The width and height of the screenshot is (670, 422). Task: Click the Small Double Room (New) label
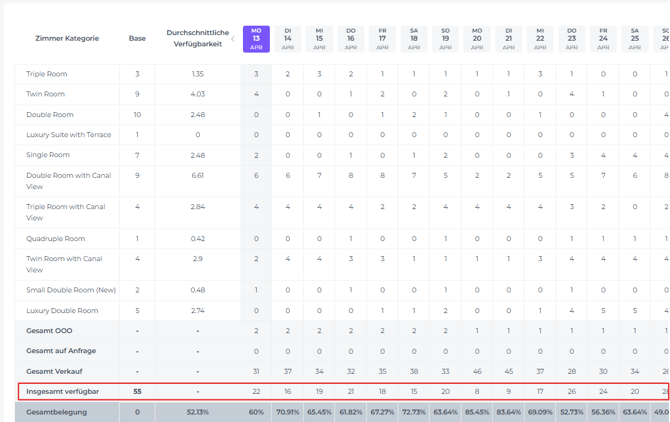coord(71,290)
